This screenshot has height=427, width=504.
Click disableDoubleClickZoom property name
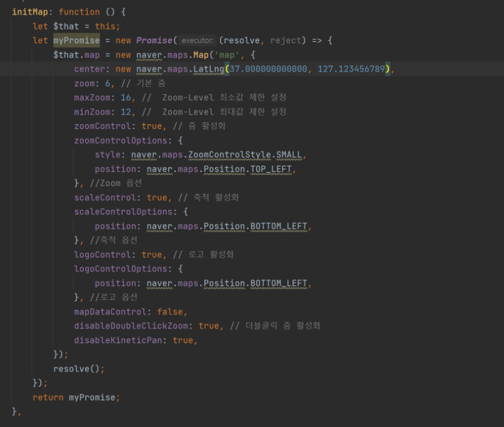point(131,326)
